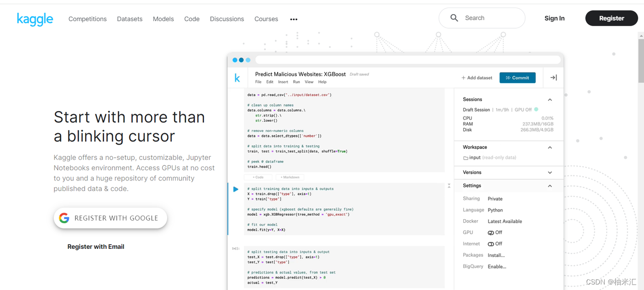Click the collapse sidebar arrow icon

click(553, 77)
